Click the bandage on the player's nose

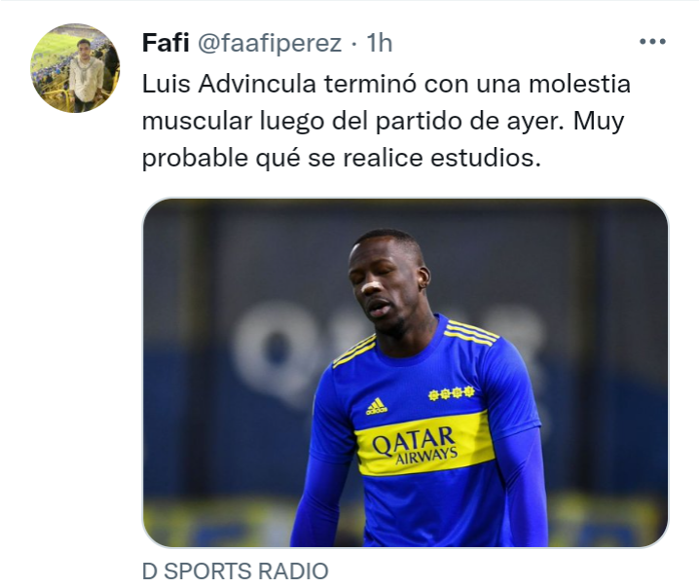371,286
